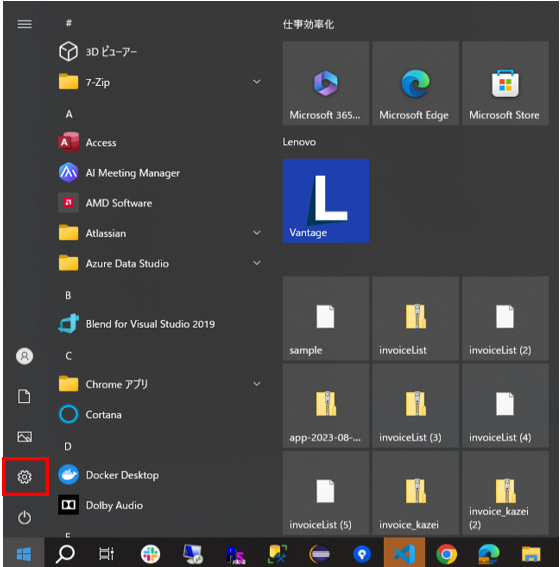Expand the Start hamburger menu
This screenshot has height=567, width=560.
[25, 24]
